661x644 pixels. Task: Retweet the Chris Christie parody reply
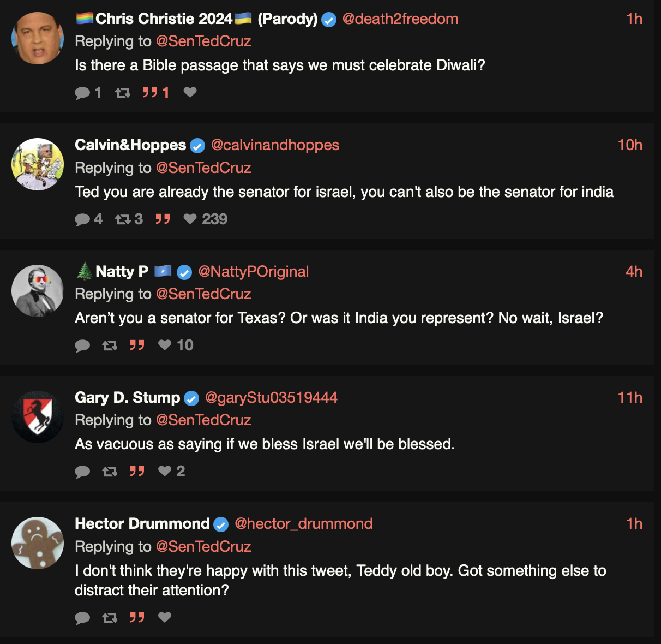pyautogui.click(x=123, y=93)
